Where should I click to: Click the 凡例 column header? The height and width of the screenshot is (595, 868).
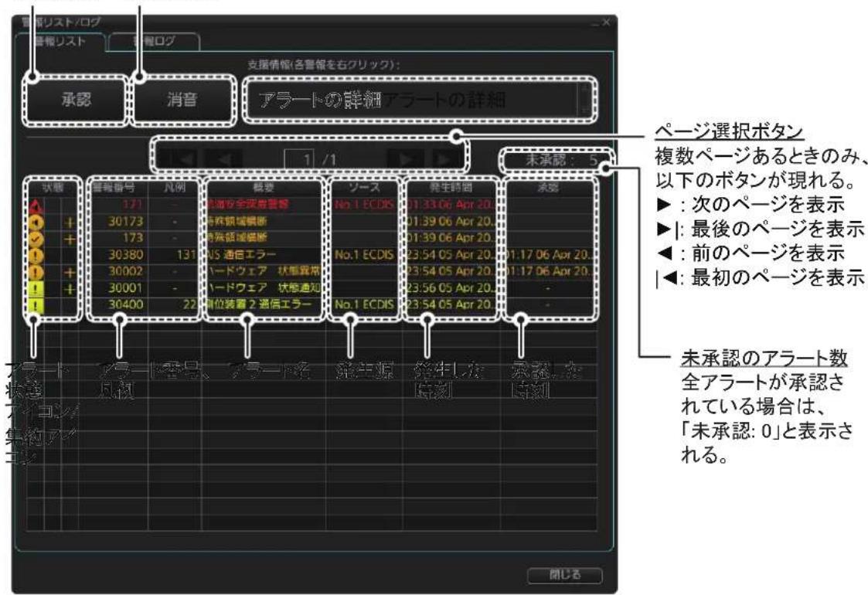[175, 189]
